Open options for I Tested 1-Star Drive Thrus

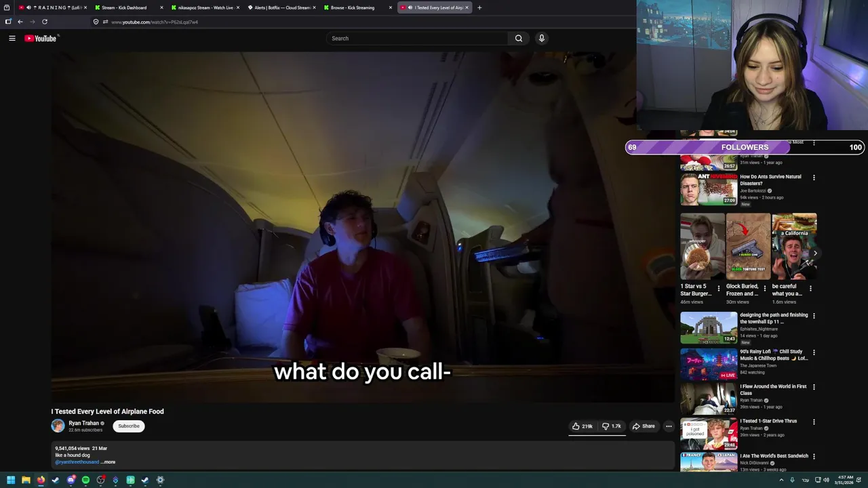(x=814, y=422)
